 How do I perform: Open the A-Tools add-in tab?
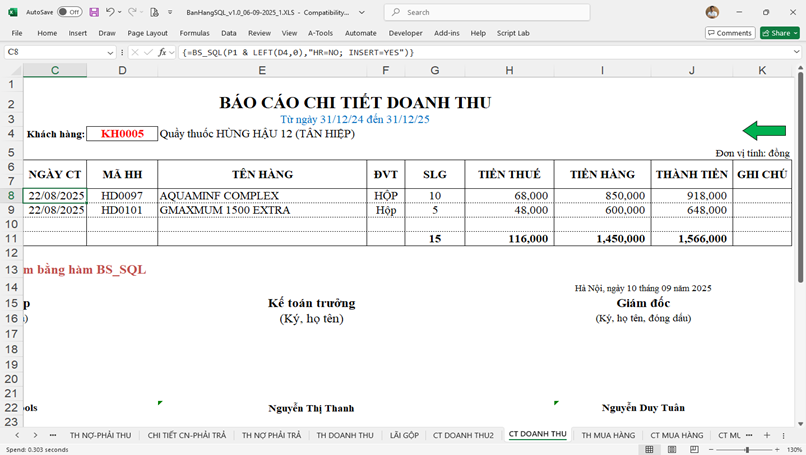[x=320, y=33]
